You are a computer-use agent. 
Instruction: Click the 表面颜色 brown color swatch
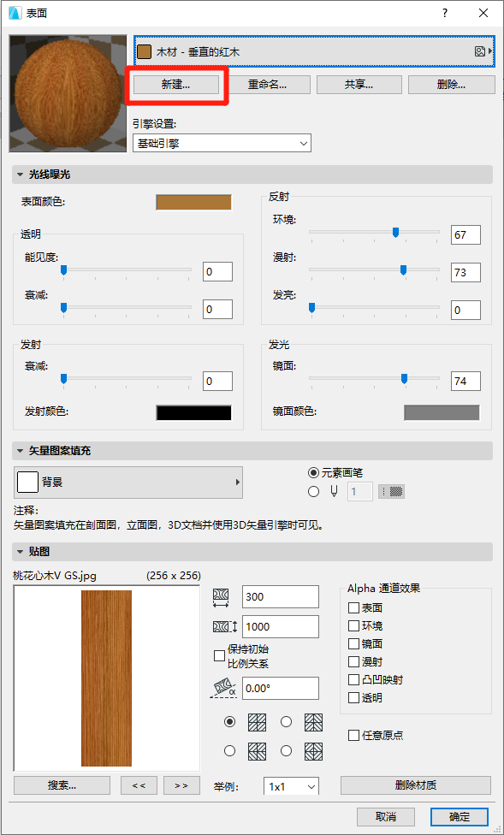tap(194, 203)
